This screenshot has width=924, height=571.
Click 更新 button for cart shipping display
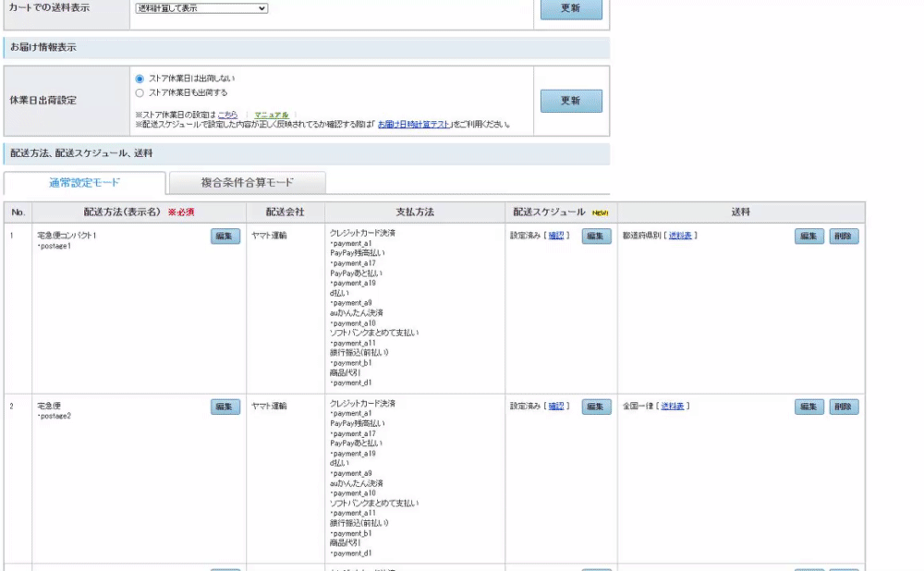pyautogui.click(x=570, y=9)
